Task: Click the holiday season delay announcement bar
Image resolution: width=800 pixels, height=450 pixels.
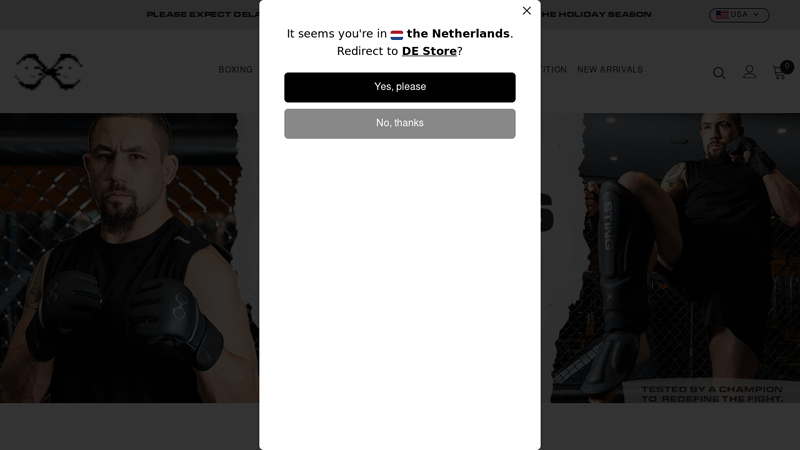Action: click(x=399, y=14)
